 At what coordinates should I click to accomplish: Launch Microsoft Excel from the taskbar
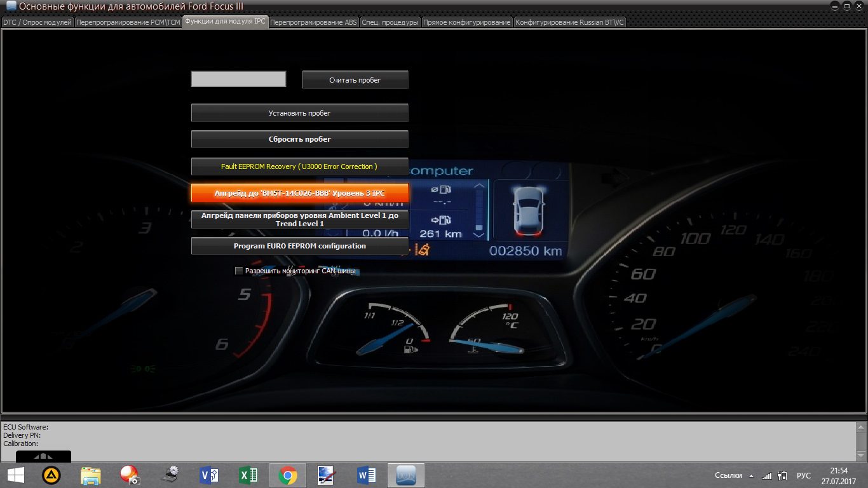coord(248,475)
